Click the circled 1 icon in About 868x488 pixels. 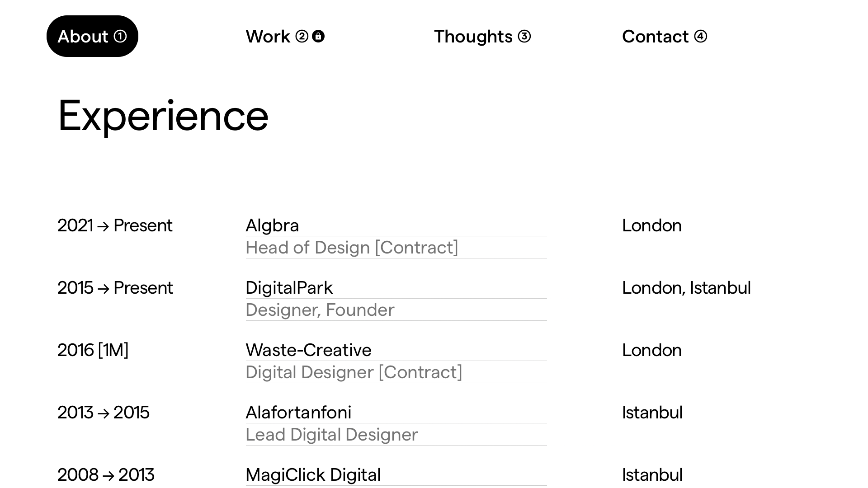120,36
